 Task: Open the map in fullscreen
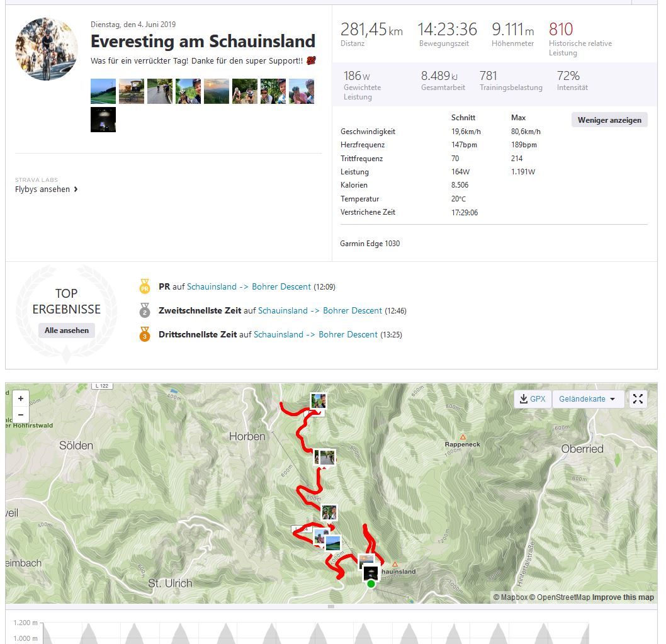tap(638, 399)
